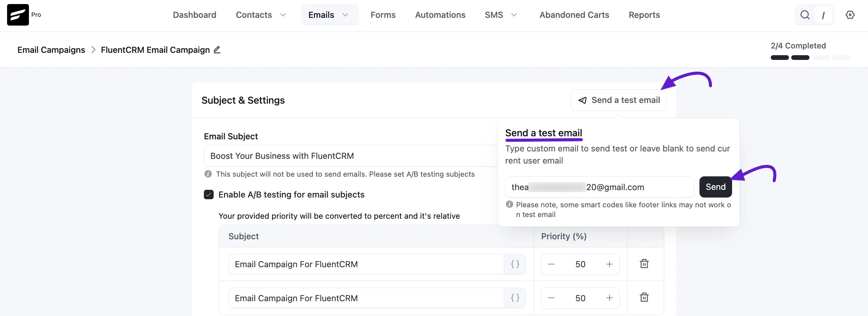This screenshot has width=868, height=316.
Task: Open the Reports menu
Action: coord(644,15)
